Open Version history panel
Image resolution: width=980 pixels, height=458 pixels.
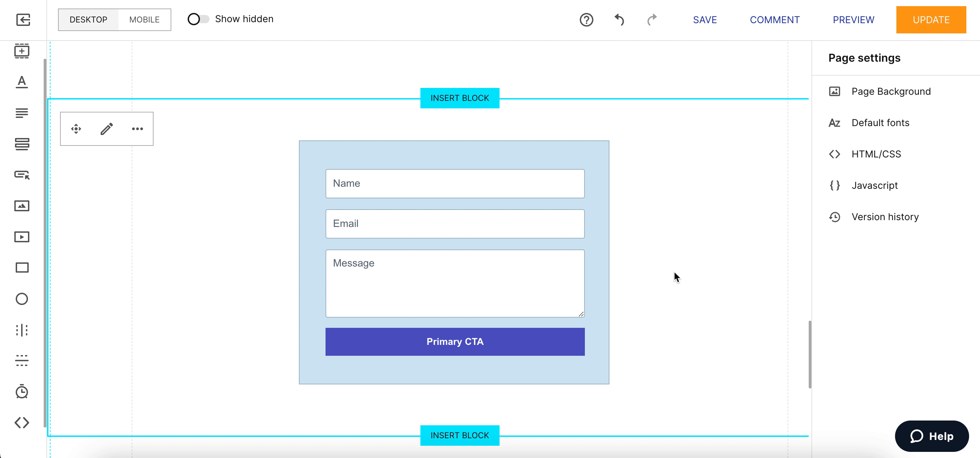884,217
